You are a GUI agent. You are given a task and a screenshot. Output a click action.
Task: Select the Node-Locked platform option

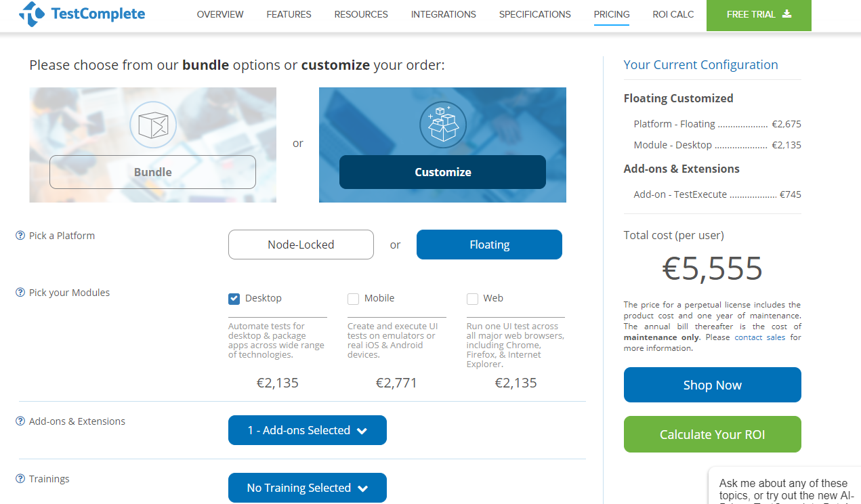pos(301,245)
